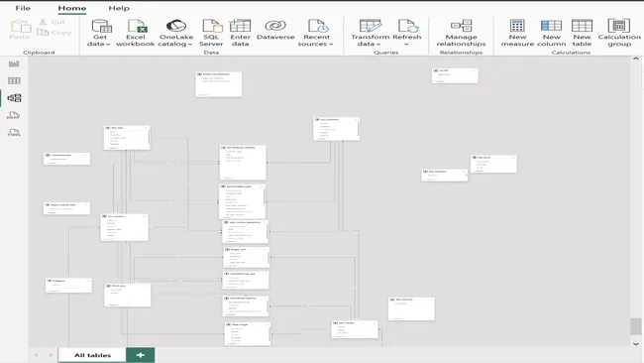
Task: Open the File menu tab
Action: [23, 8]
